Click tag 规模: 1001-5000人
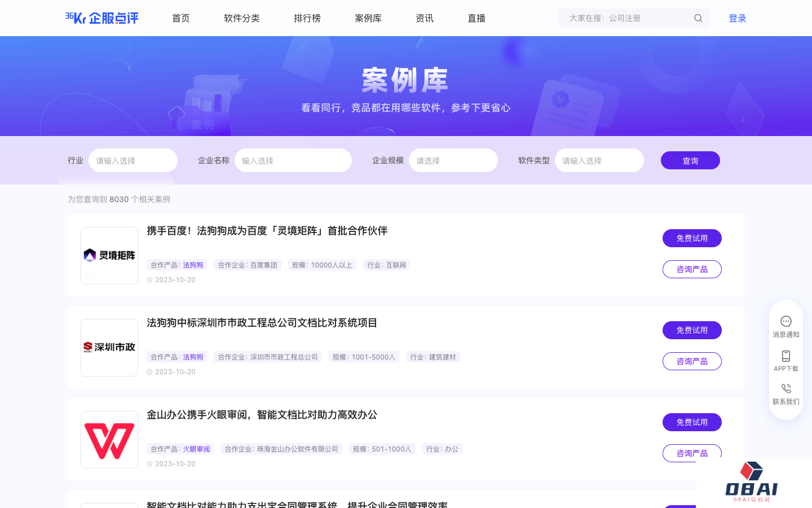 [x=364, y=357]
